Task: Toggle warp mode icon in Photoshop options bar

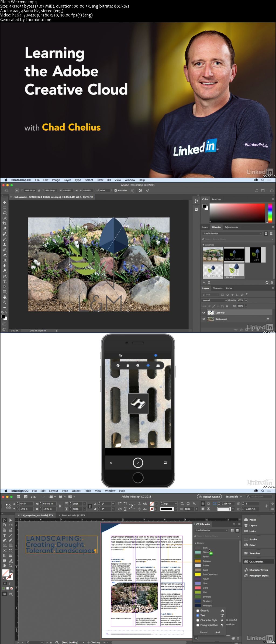Action: (x=132, y=190)
